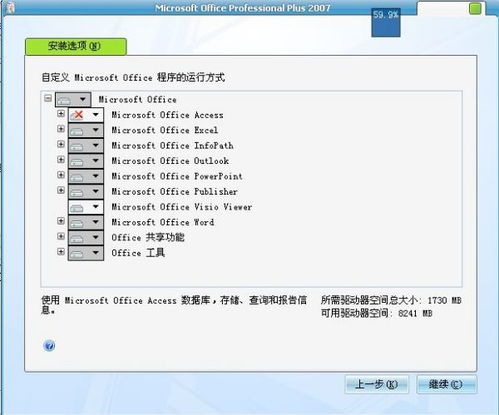Expand the Microsoft Office Excel node

[x=61, y=129]
